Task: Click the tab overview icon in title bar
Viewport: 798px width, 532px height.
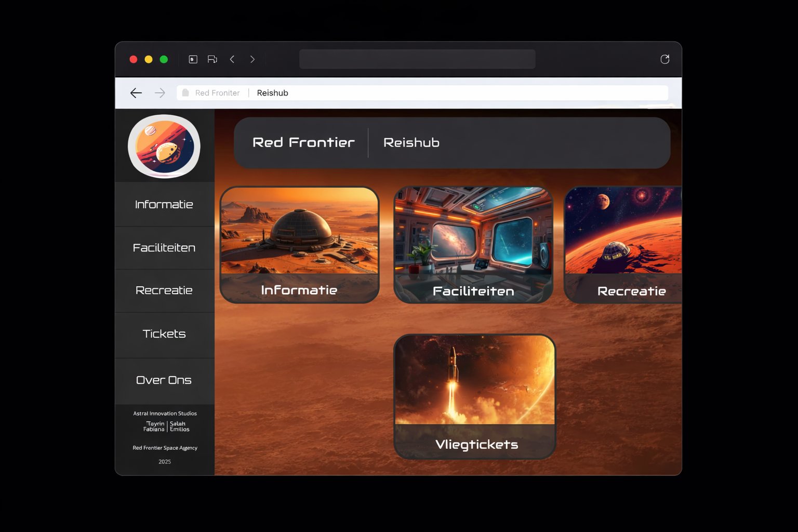Action: click(x=212, y=59)
